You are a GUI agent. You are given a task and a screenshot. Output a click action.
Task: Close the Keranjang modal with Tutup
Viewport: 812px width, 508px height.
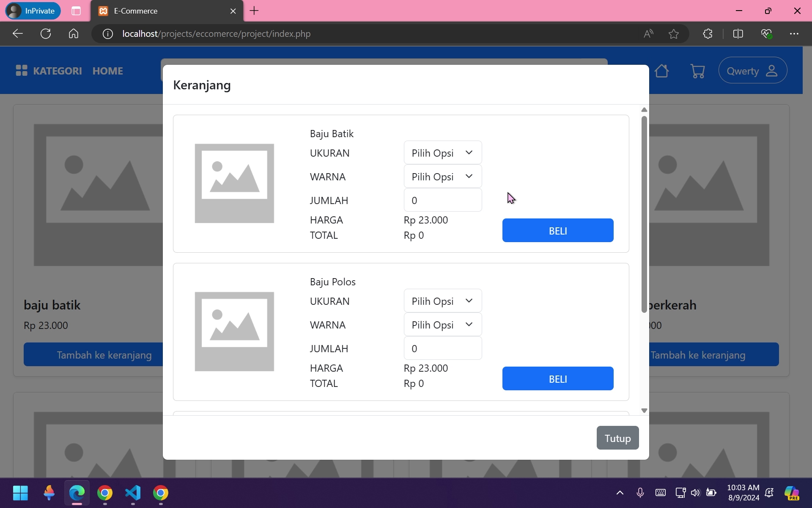click(617, 438)
